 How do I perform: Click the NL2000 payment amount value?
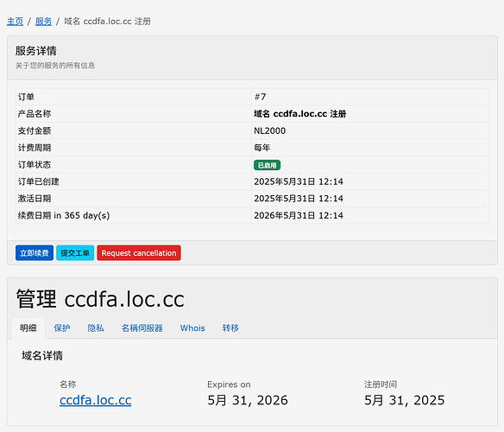click(269, 130)
